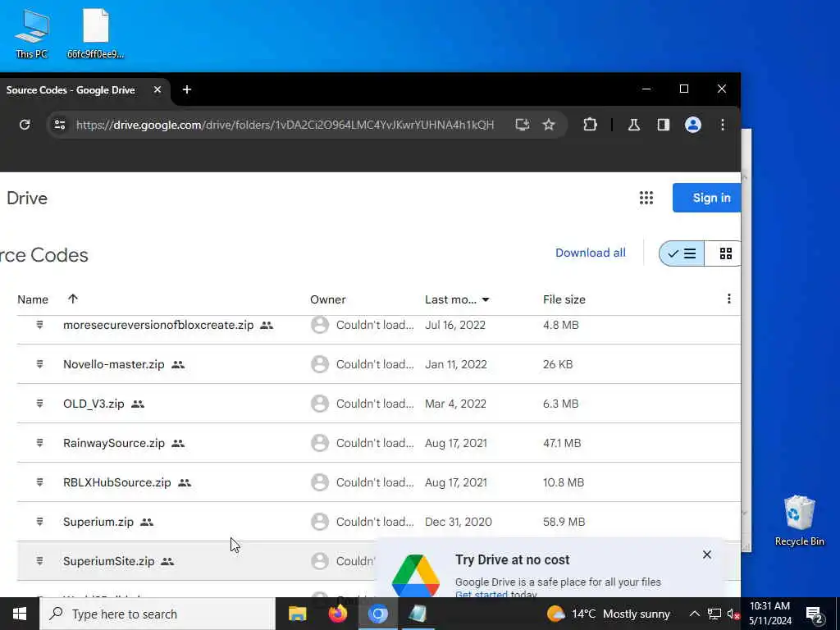This screenshot has height=630, width=840.
Task: Open the notifications action center icon
Action: (x=815, y=614)
